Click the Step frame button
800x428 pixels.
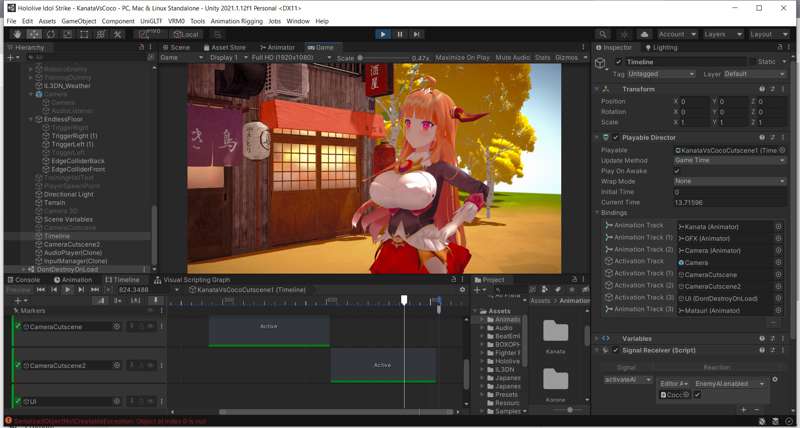[417, 34]
